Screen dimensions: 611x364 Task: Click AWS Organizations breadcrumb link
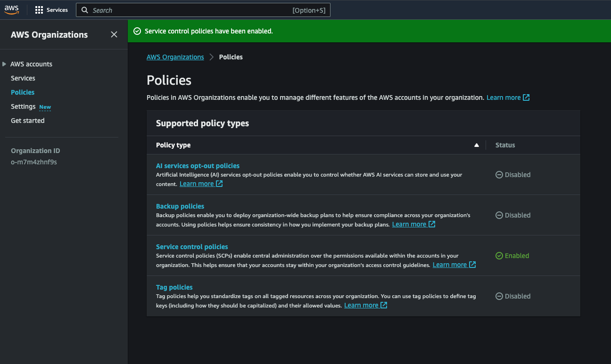(175, 57)
